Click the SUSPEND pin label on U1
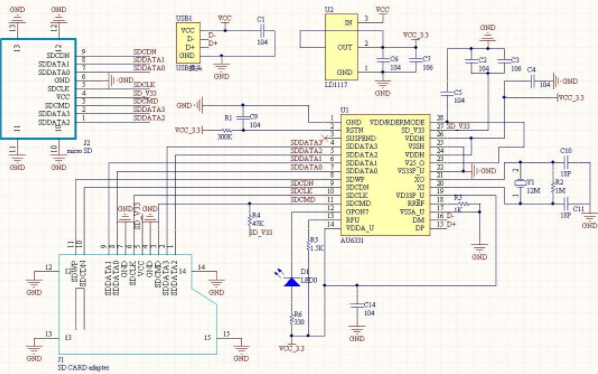The width and height of the screenshot is (598, 374). pyautogui.click(x=361, y=138)
